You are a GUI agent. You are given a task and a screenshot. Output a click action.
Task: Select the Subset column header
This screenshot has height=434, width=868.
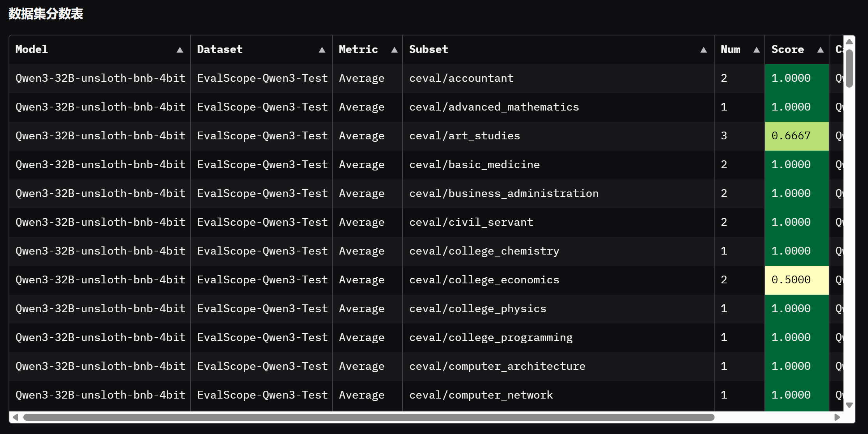coord(558,49)
